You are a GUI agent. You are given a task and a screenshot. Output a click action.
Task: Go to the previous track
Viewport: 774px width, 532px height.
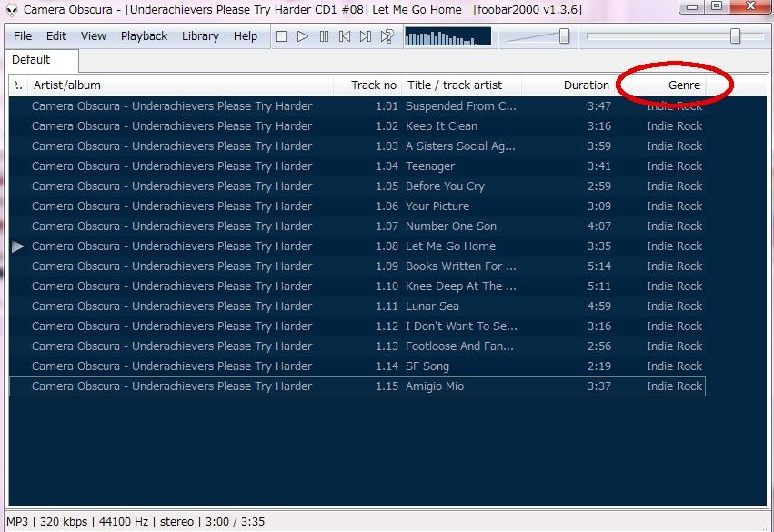(345, 36)
